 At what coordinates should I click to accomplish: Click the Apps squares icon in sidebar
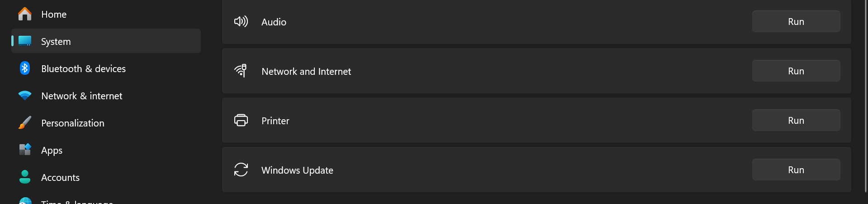tap(25, 150)
